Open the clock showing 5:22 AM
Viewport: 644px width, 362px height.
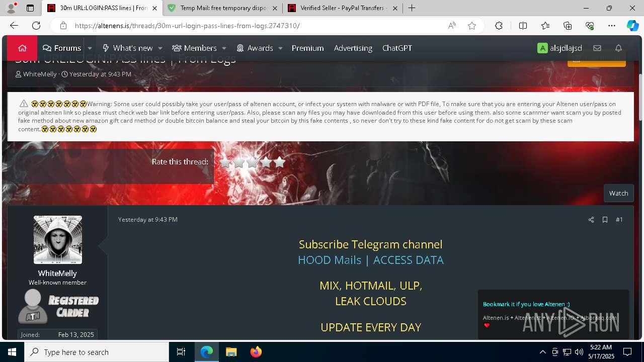tap(601, 352)
